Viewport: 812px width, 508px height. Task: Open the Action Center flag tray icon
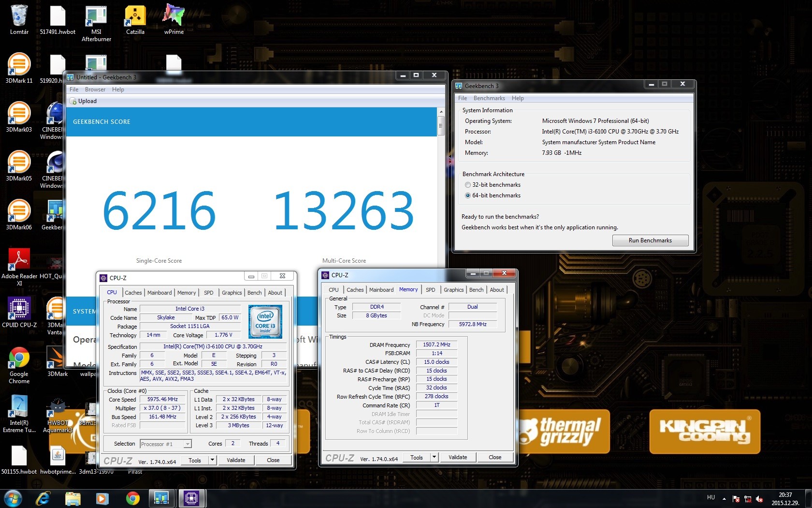pos(736,499)
